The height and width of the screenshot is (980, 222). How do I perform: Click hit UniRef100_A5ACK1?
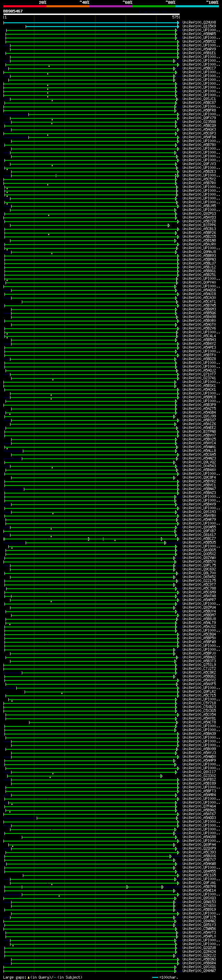coord(199,390)
